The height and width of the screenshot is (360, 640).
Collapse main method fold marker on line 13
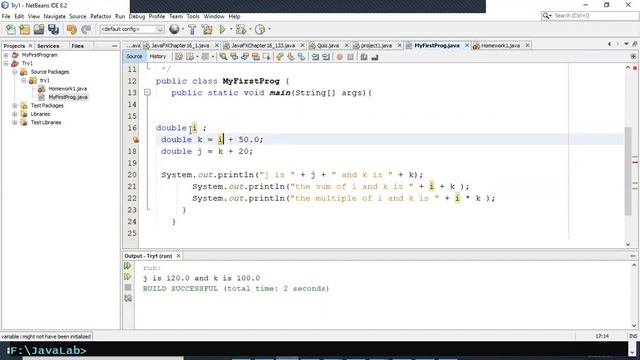click(x=147, y=93)
